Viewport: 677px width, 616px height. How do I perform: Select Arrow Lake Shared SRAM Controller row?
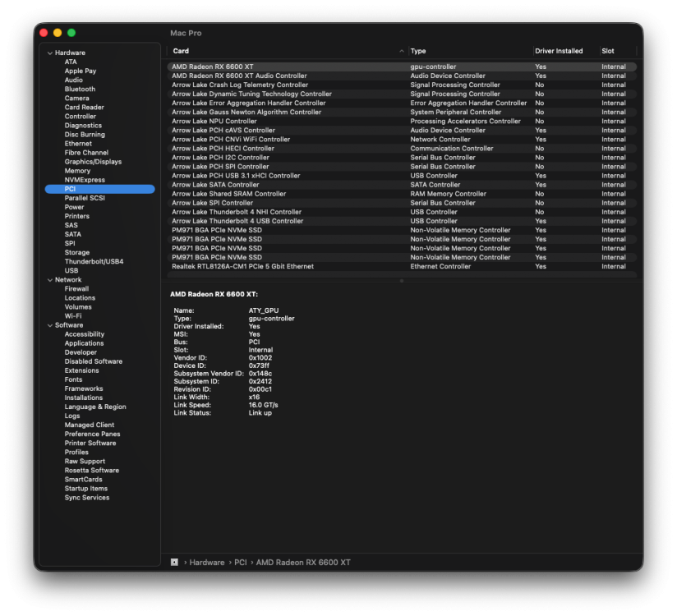402,193
